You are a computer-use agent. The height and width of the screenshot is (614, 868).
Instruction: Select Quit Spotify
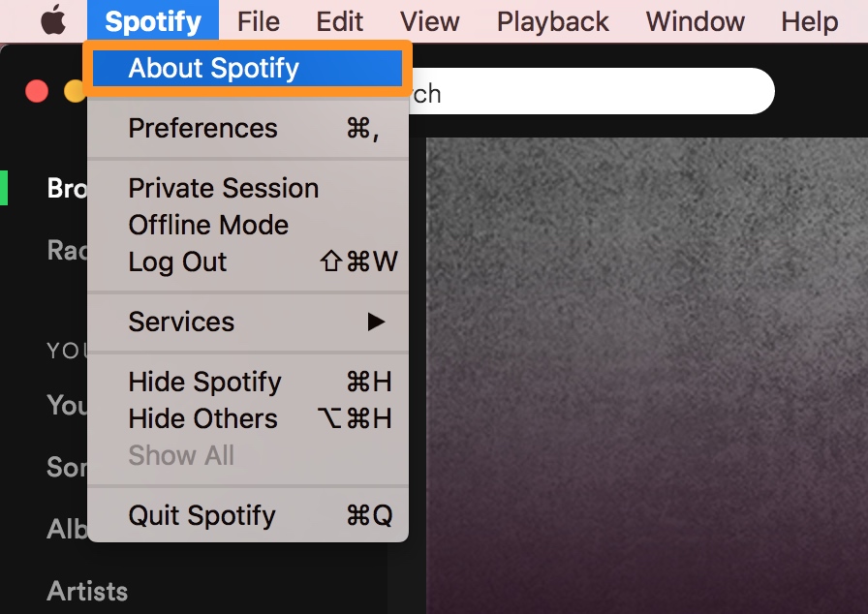pos(248,515)
